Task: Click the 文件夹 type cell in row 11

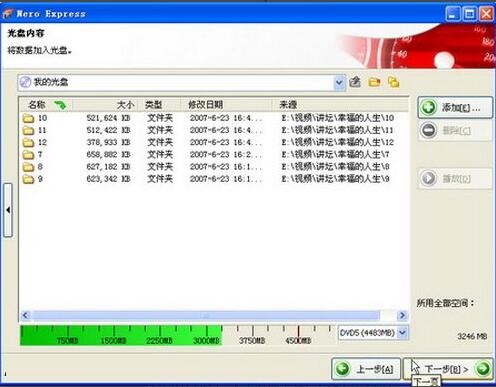Action: point(160,130)
